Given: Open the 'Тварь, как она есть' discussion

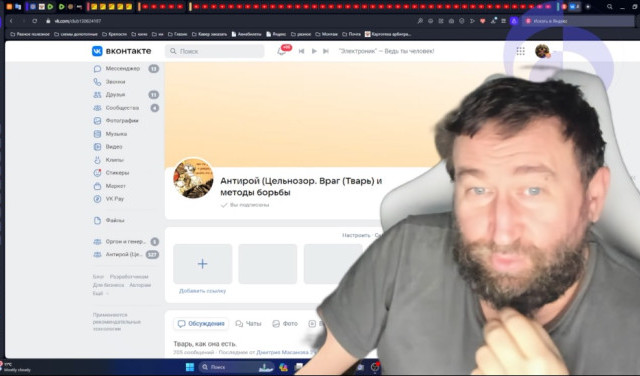Looking at the screenshot, I should tap(205, 344).
